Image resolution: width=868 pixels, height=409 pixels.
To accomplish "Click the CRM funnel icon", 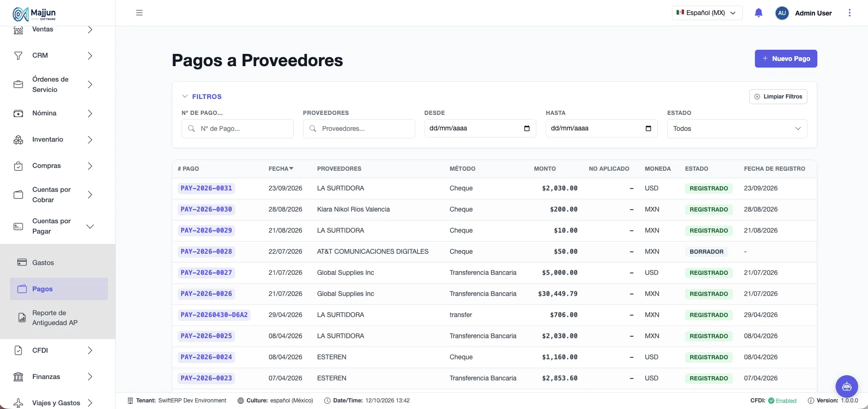I will tap(18, 56).
